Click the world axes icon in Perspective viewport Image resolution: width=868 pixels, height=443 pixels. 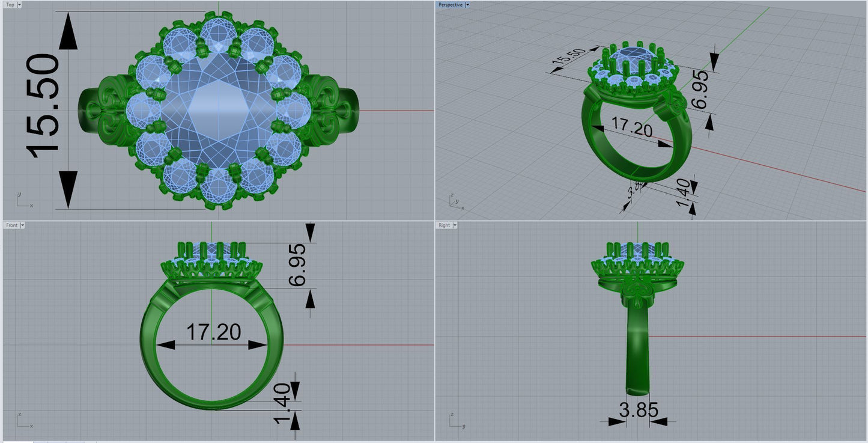(457, 202)
